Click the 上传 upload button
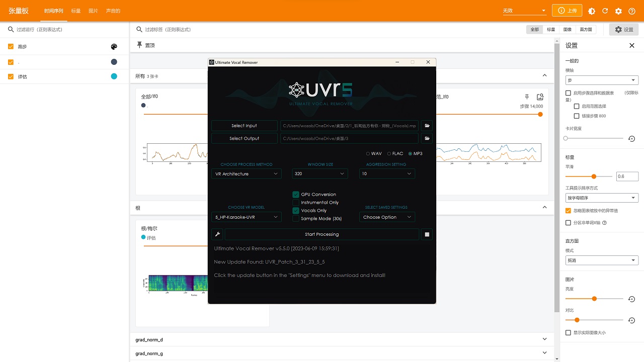This screenshot has width=644, height=362. tap(568, 11)
